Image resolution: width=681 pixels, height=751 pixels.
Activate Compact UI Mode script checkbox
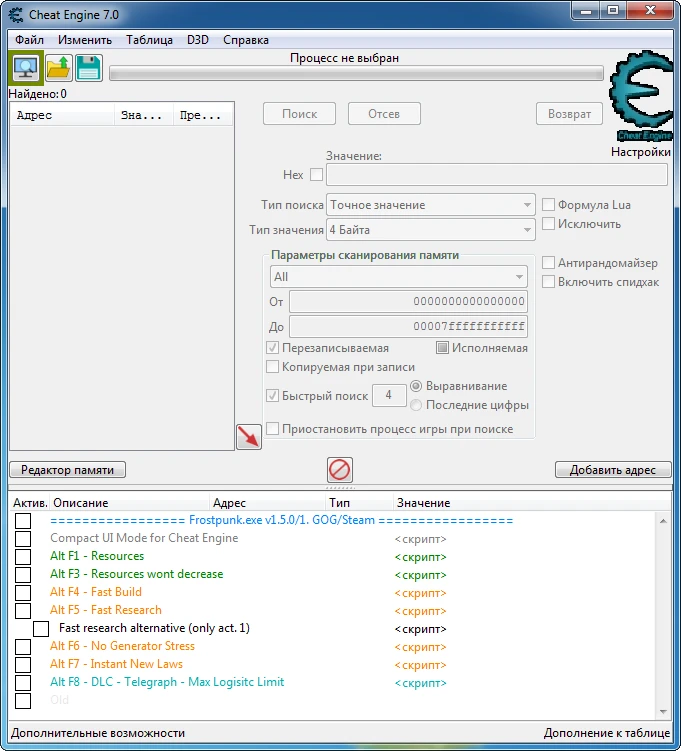[x=23, y=538]
